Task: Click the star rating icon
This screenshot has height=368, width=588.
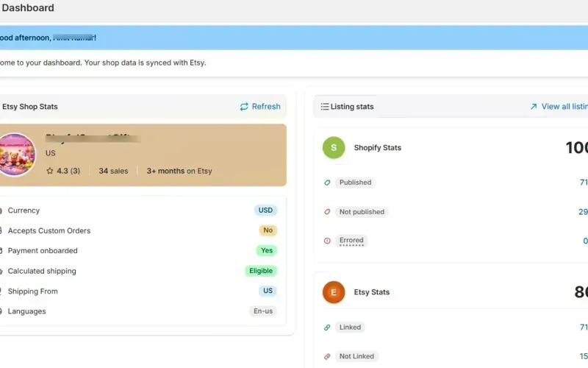Action: (x=49, y=171)
